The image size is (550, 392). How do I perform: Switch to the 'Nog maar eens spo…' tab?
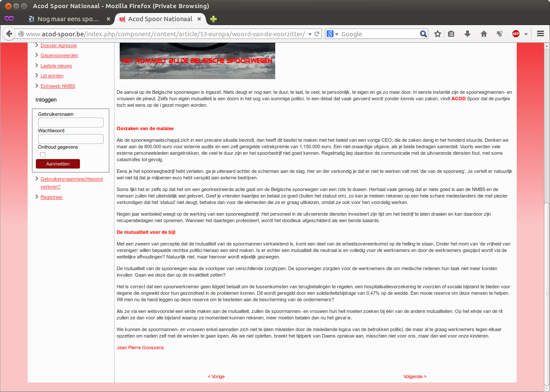tap(68, 19)
